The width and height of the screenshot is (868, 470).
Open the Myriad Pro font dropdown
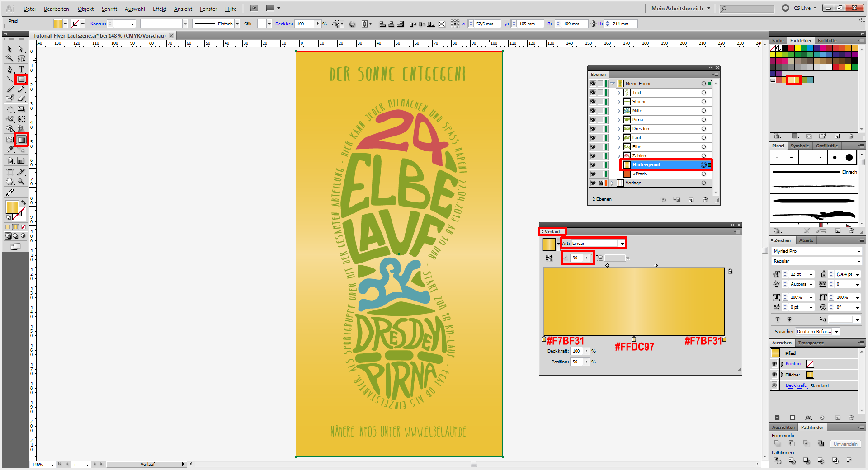(x=858, y=251)
